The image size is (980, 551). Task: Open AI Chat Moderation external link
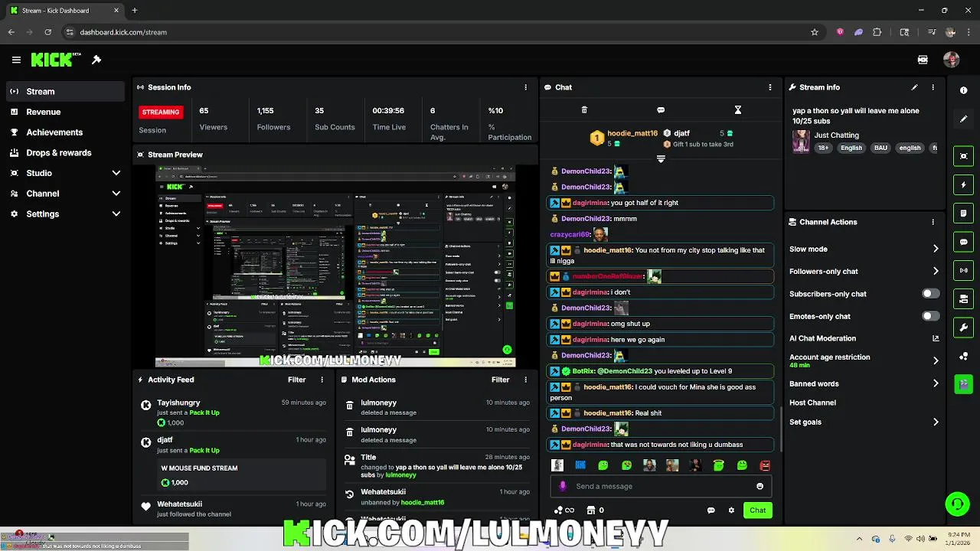[x=936, y=338]
